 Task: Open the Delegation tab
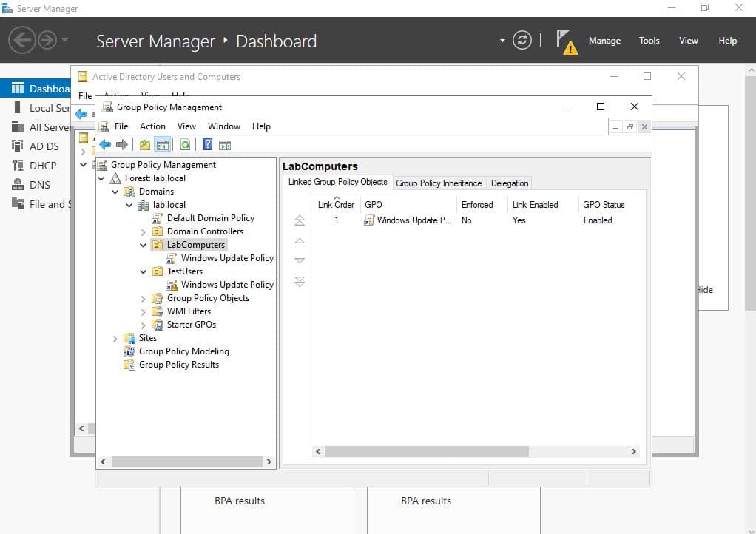(510, 183)
